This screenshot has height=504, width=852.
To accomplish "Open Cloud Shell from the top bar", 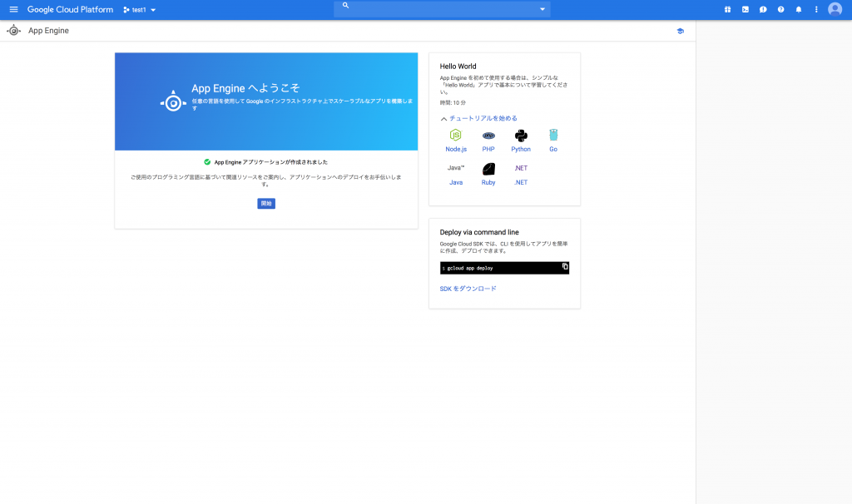I will pos(745,9).
